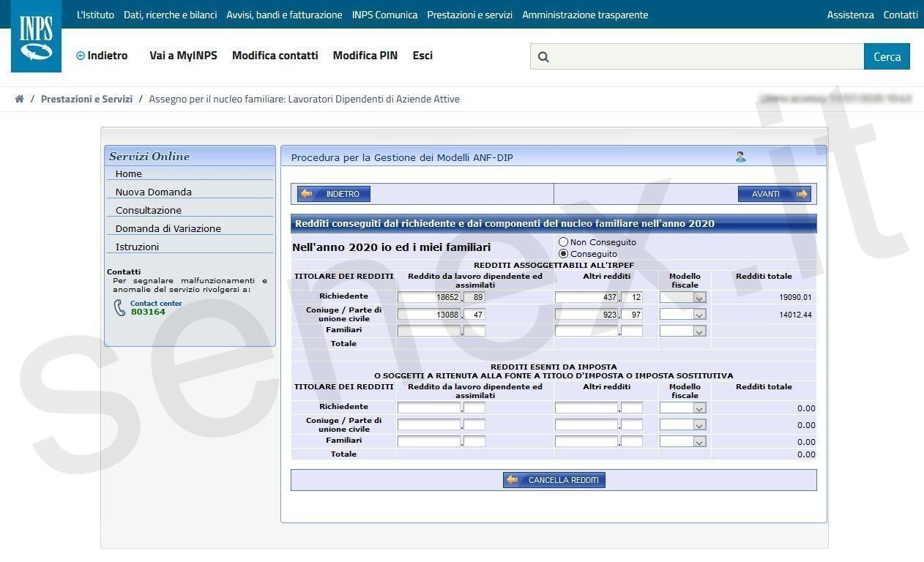Select the Non Conseguito radio option

point(563,242)
